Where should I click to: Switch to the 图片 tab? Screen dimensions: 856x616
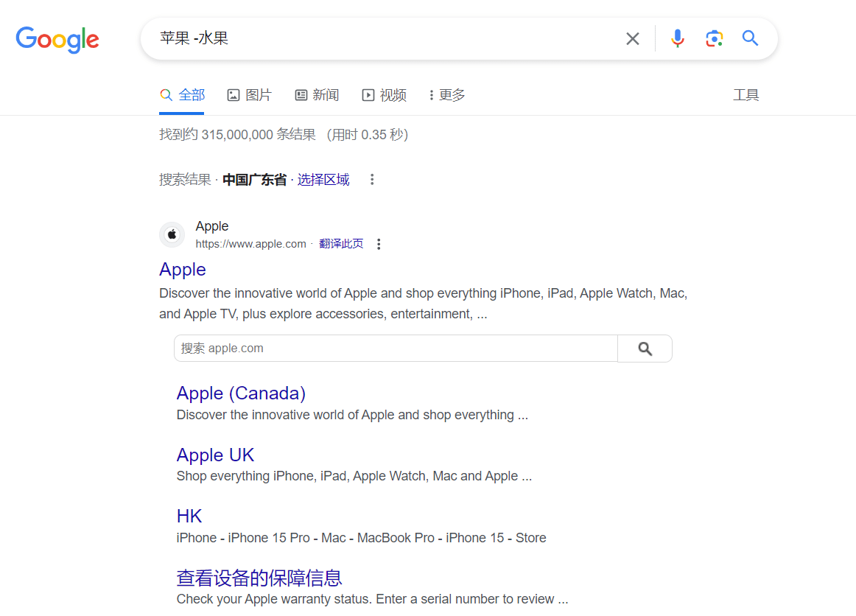tap(250, 95)
